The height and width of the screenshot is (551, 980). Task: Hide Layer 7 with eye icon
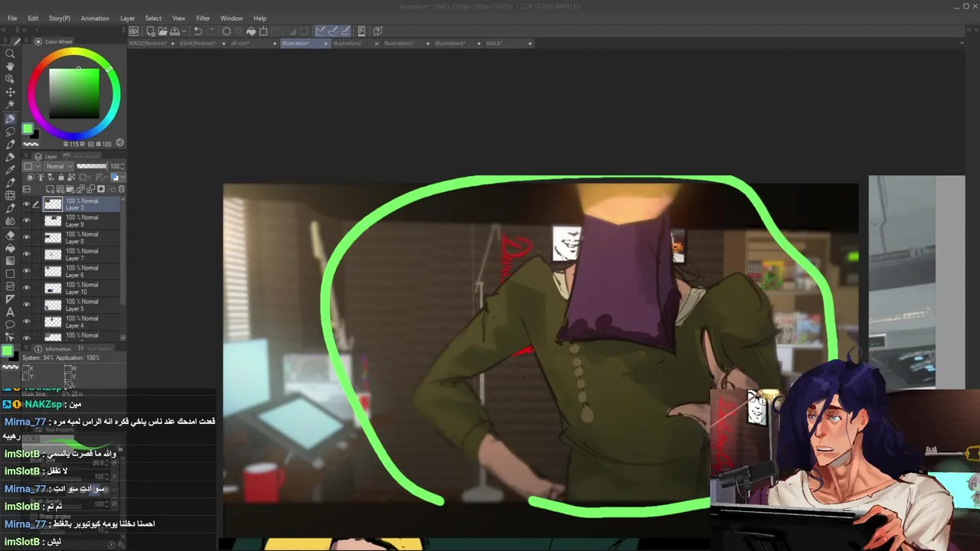[x=26, y=254]
